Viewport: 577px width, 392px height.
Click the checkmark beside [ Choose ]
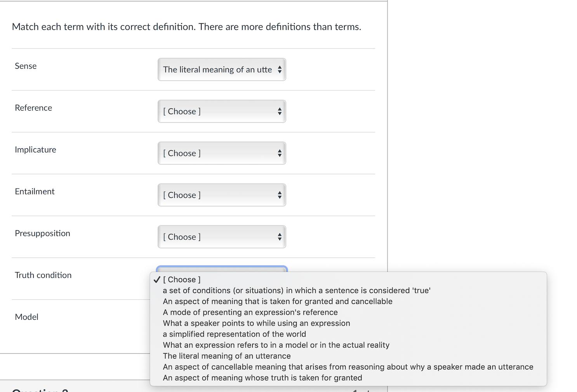coord(157,279)
